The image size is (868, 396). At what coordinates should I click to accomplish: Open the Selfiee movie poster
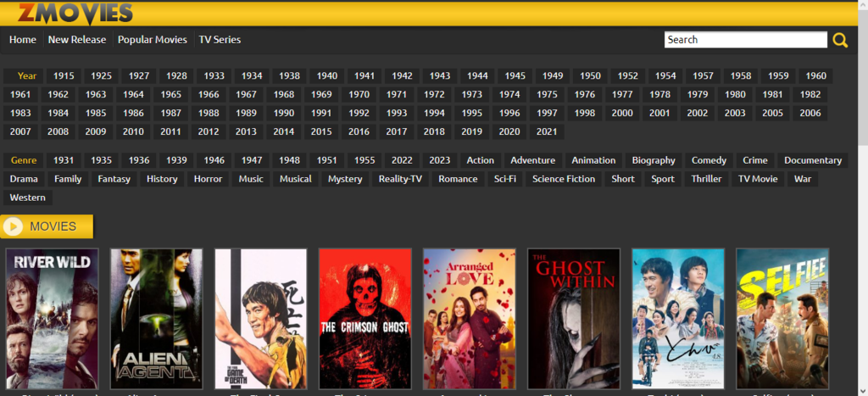[x=782, y=319]
